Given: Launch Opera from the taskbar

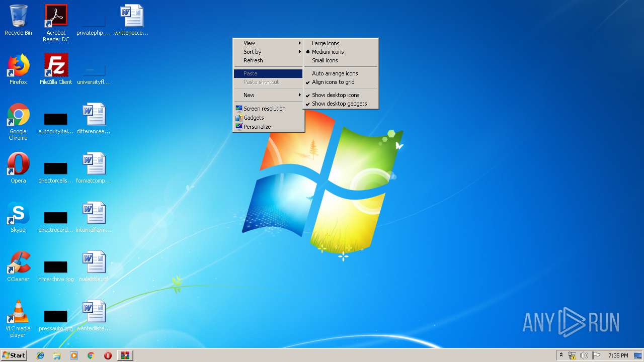Looking at the screenshot, I should coord(108,355).
